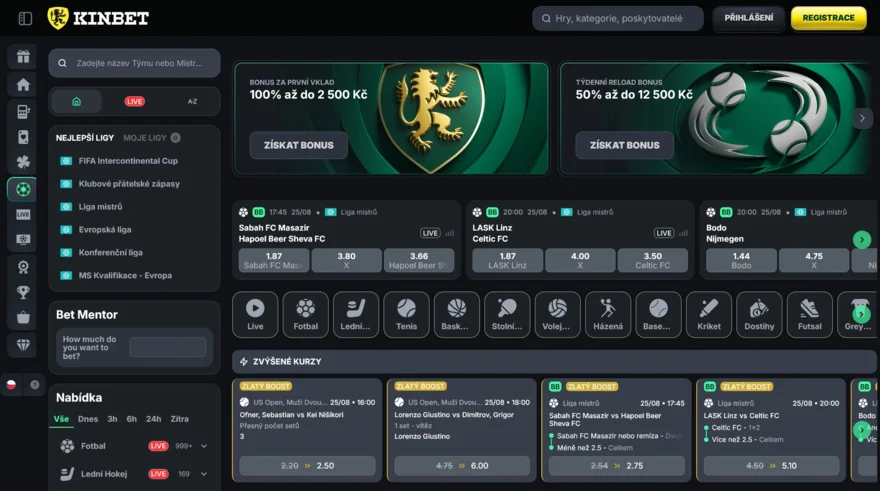Select boosted odds 6.00 for Lorenzo Giustino

[462, 466]
